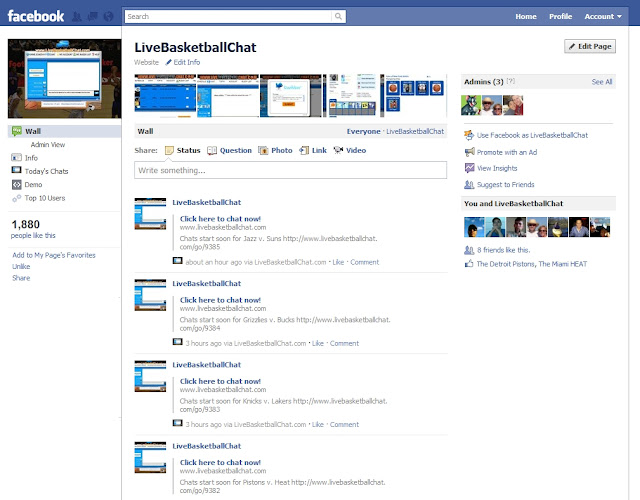Click the Share link in left sidebar
The image size is (640, 500).
[21, 278]
